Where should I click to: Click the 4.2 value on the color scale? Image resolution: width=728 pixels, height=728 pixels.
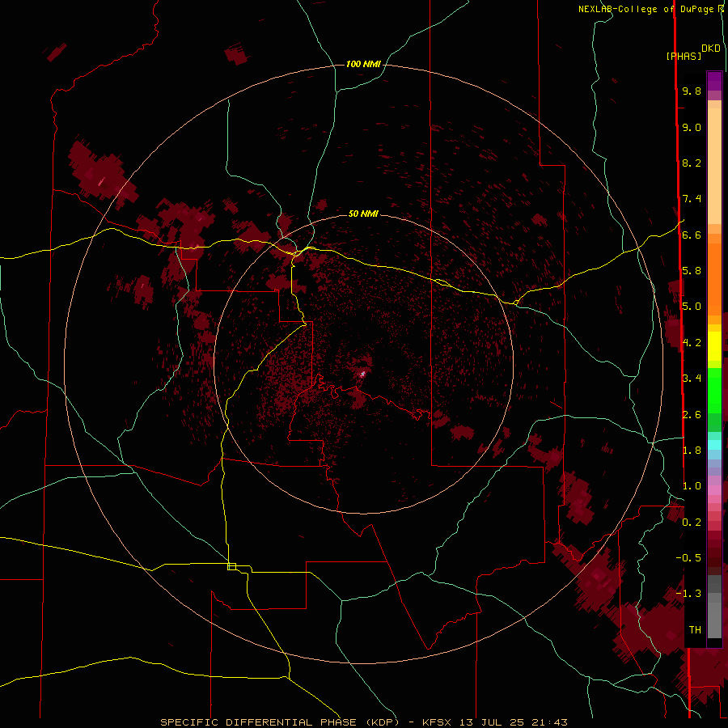(x=692, y=343)
